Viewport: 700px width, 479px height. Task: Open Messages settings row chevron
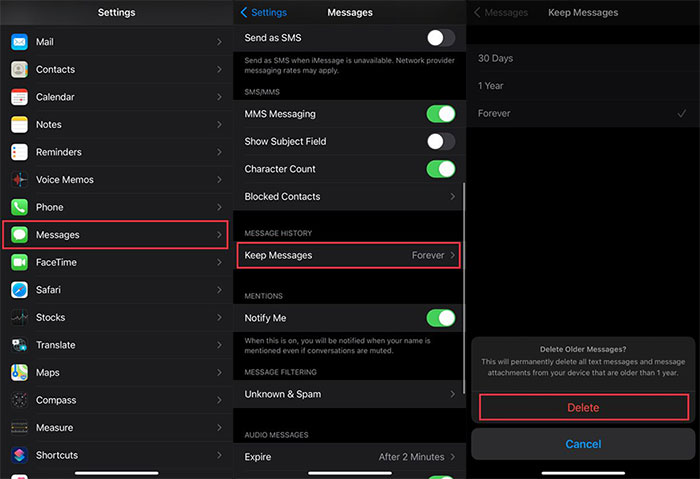point(219,235)
